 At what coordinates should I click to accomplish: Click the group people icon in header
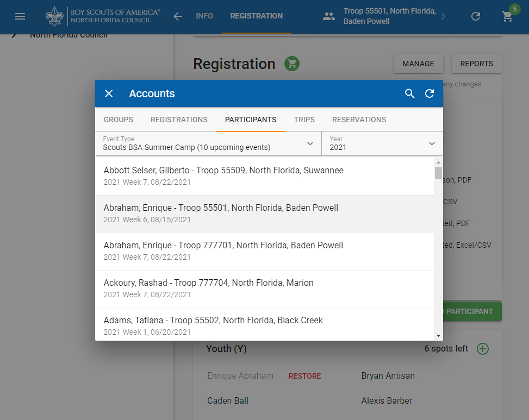328,16
